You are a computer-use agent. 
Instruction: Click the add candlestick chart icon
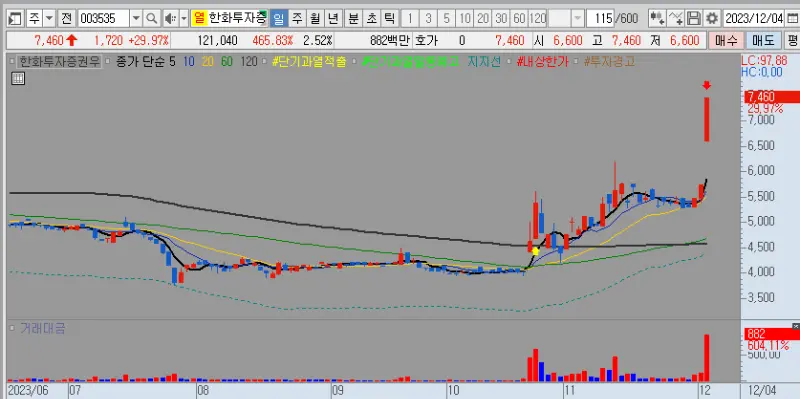[657, 19]
